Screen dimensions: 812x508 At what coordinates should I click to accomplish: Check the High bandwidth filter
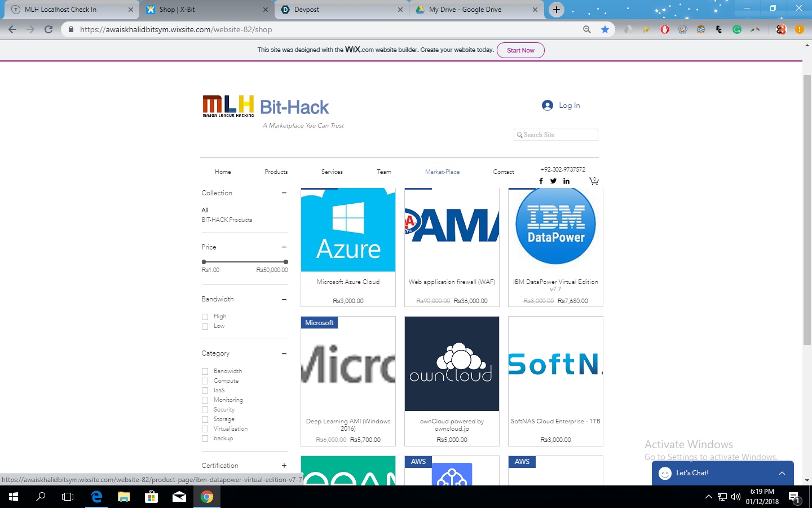coord(205,317)
